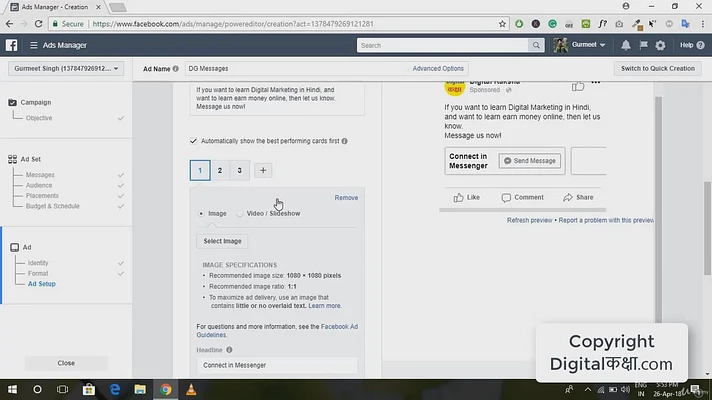Open Messages under Ad Set
Screen dimensions: 712x400
coord(40,175)
